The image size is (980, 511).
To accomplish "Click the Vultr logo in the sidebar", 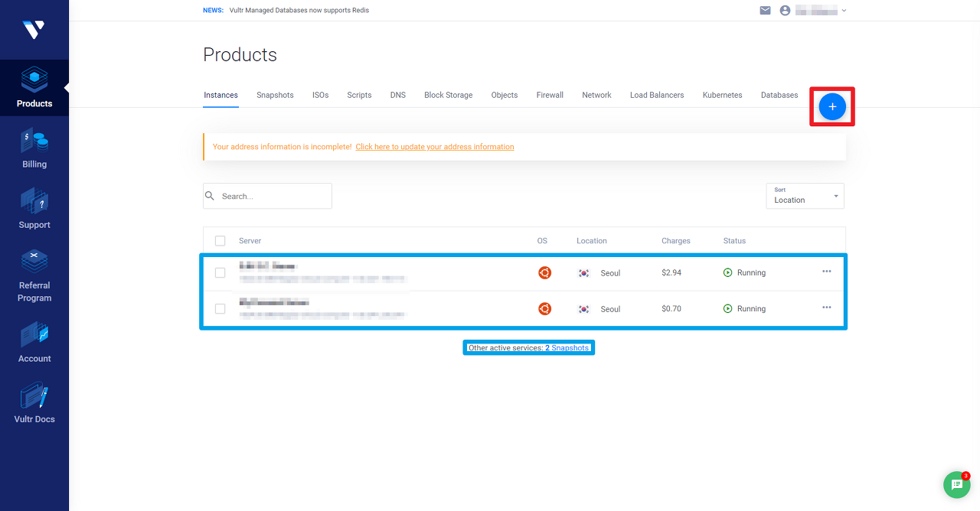I will pos(34,30).
